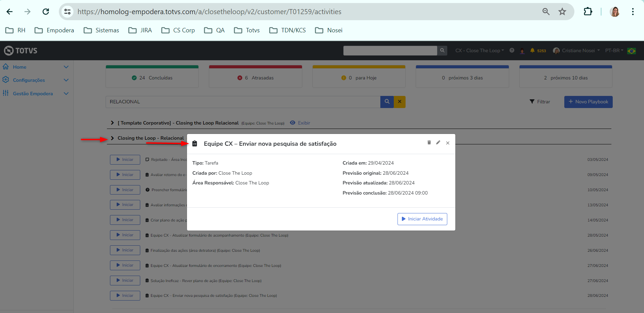Open the notifications bell showing 5253
Viewport: 644px width, 313px height.
pos(538,50)
